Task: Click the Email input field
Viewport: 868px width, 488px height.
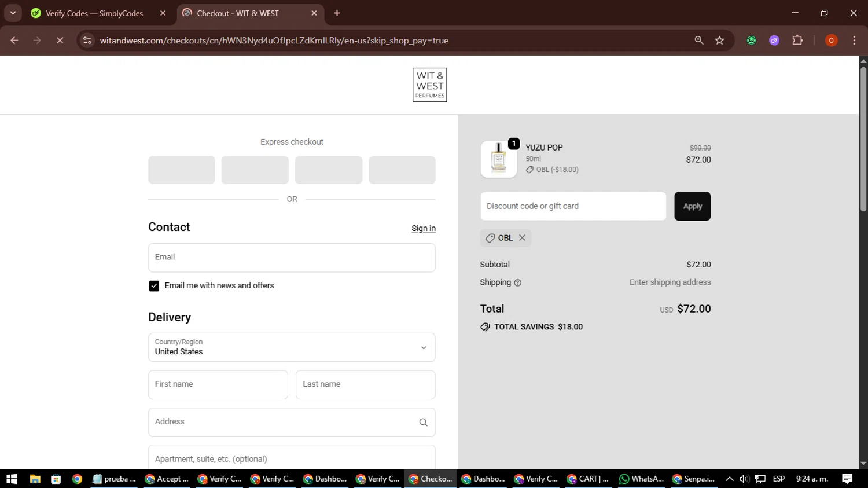Action: pyautogui.click(x=292, y=258)
